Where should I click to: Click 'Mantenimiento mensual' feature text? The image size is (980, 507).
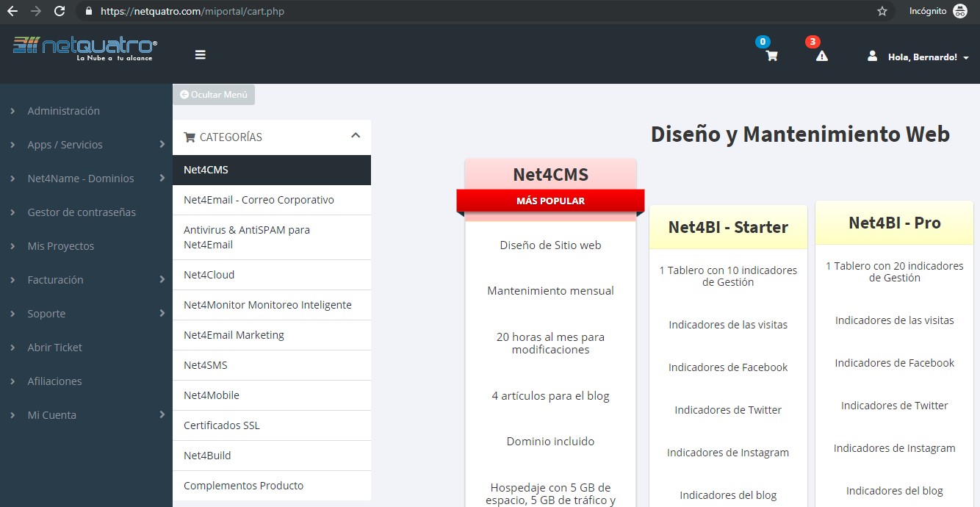(550, 291)
